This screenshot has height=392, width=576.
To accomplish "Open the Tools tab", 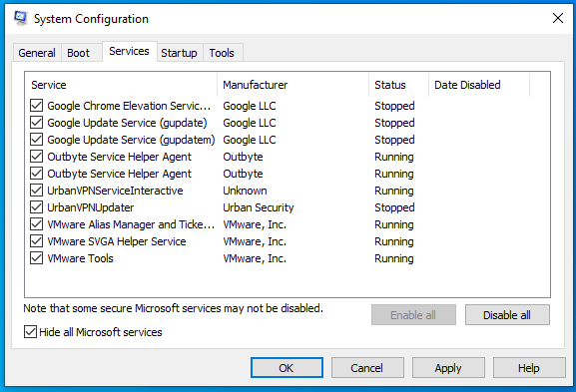I will [x=222, y=53].
